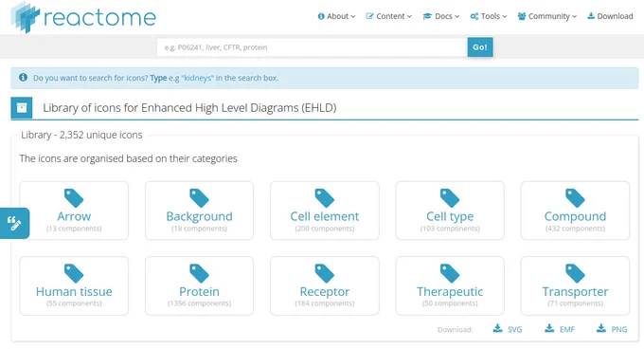
Task: Open the Tools menu
Action: coord(489,16)
